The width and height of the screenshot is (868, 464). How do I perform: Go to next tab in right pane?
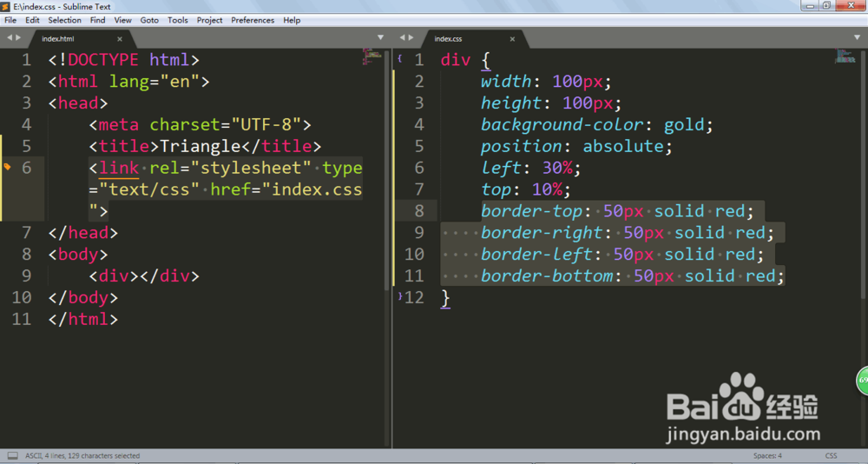coord(411,37)
